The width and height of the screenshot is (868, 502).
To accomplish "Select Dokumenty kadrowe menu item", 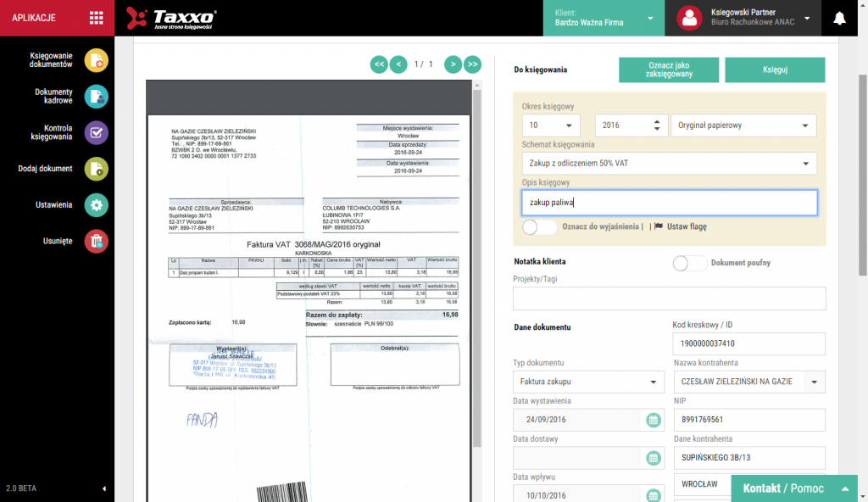I will pos(53,97).
